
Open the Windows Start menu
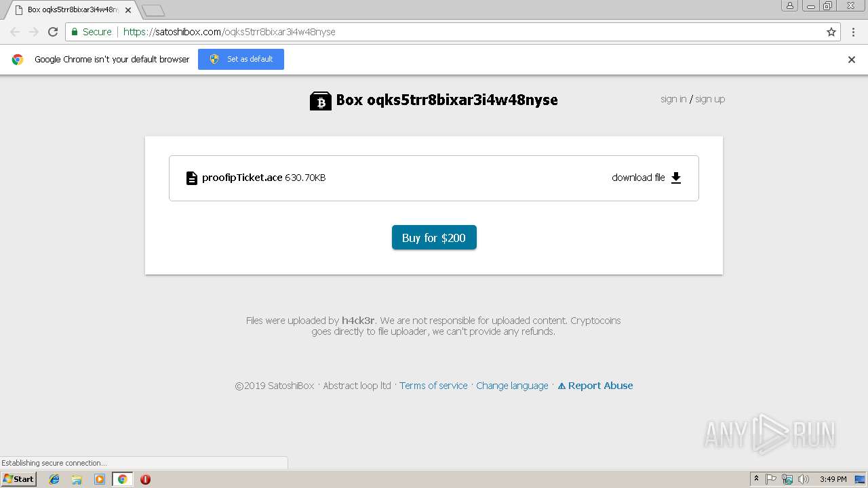[19, 479]
